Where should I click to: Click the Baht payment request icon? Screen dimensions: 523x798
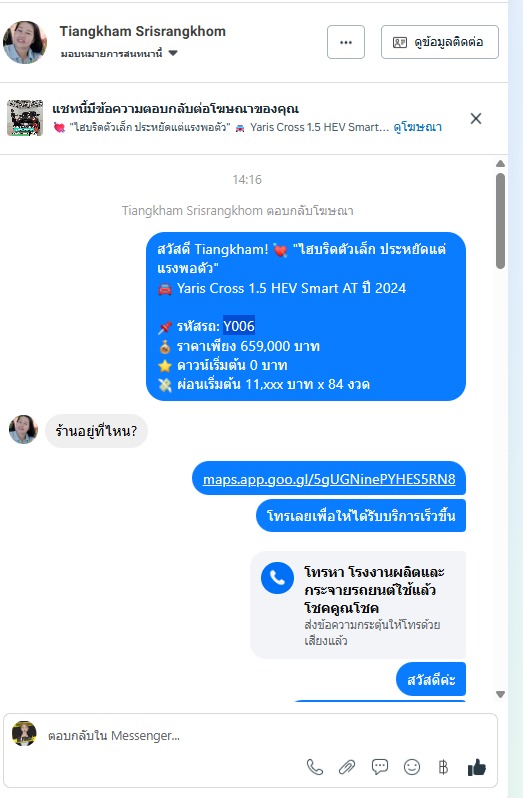(x=444, y=767)
